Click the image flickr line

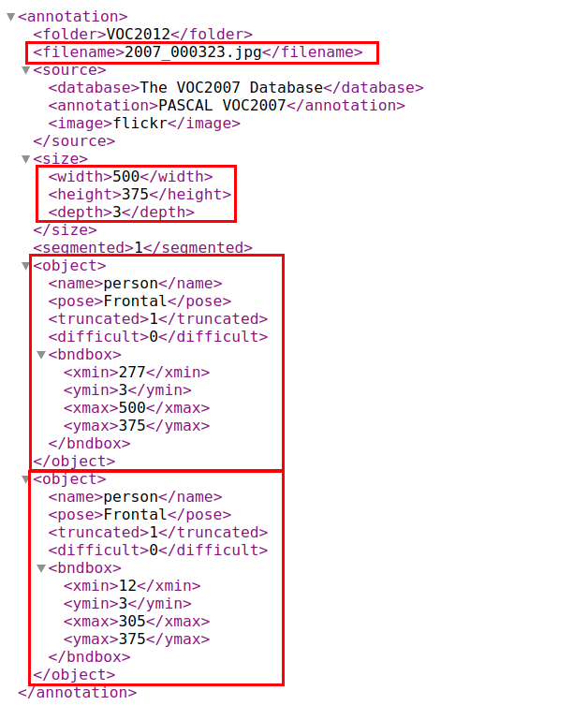point(144,124)
